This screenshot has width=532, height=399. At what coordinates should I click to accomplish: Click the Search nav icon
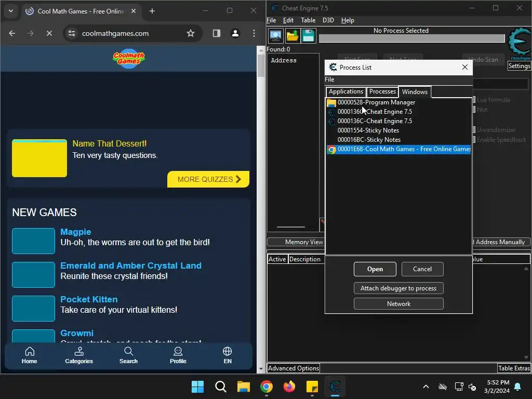pos(129,355)
